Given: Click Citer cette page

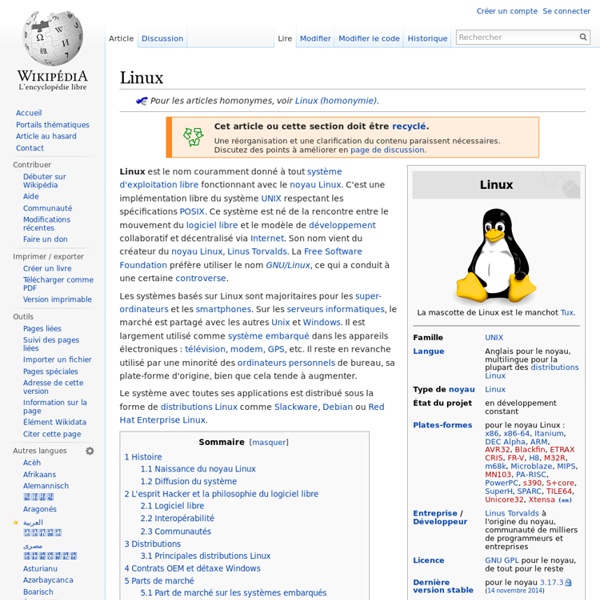Looking at the screenshot, I should tap(52, 434).
